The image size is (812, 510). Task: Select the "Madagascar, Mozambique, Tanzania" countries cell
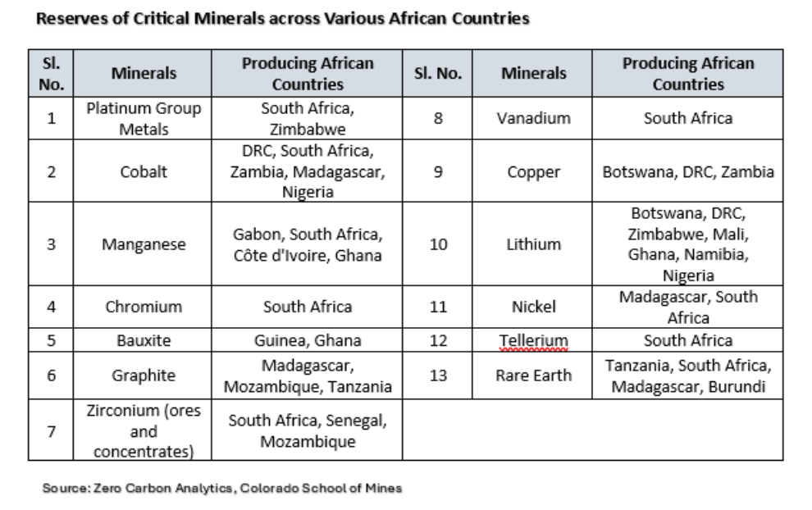click(x=307, y=376)
